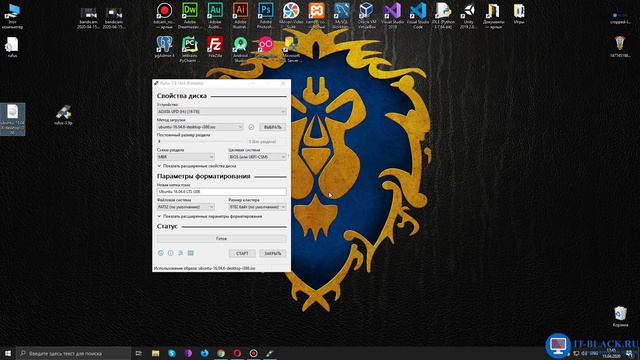
Task: Click the Windows Start button
Action: pos(8,353)
